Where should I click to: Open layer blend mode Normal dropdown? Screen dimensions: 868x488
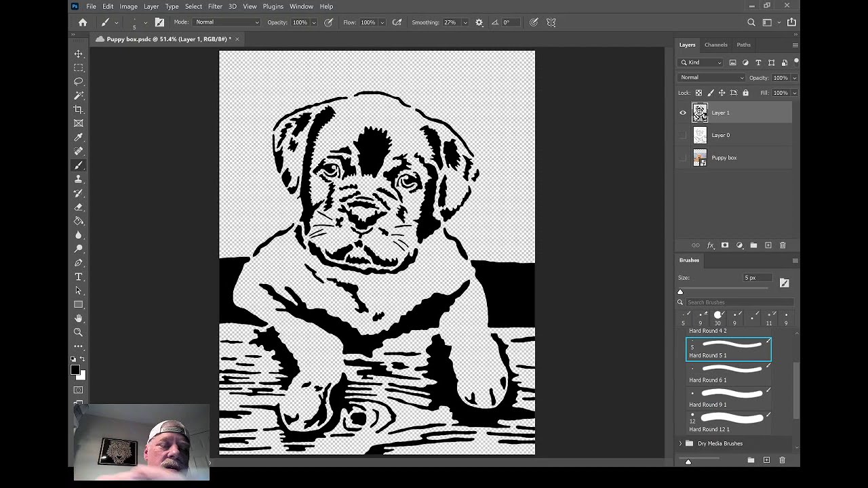pos(711,77)
